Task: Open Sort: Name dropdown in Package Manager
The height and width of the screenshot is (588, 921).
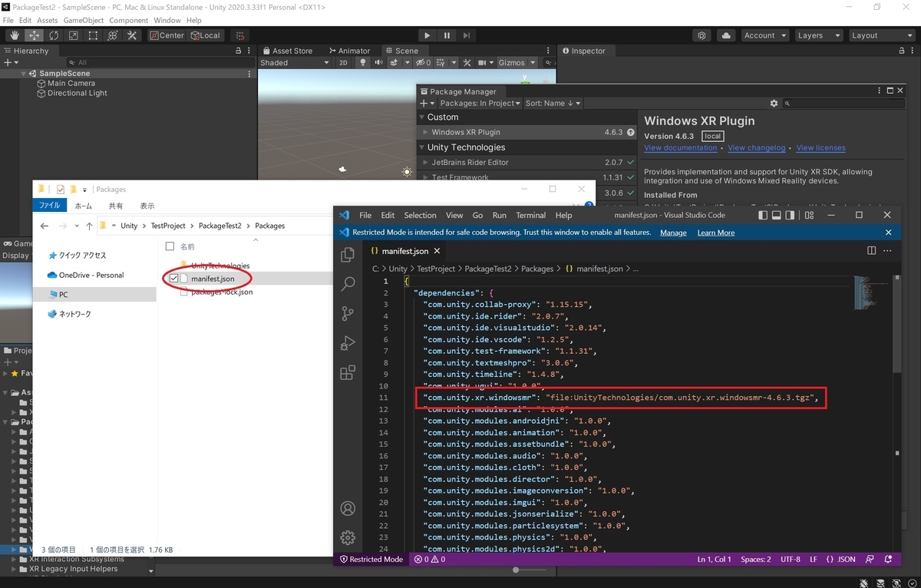Action: 553,103
